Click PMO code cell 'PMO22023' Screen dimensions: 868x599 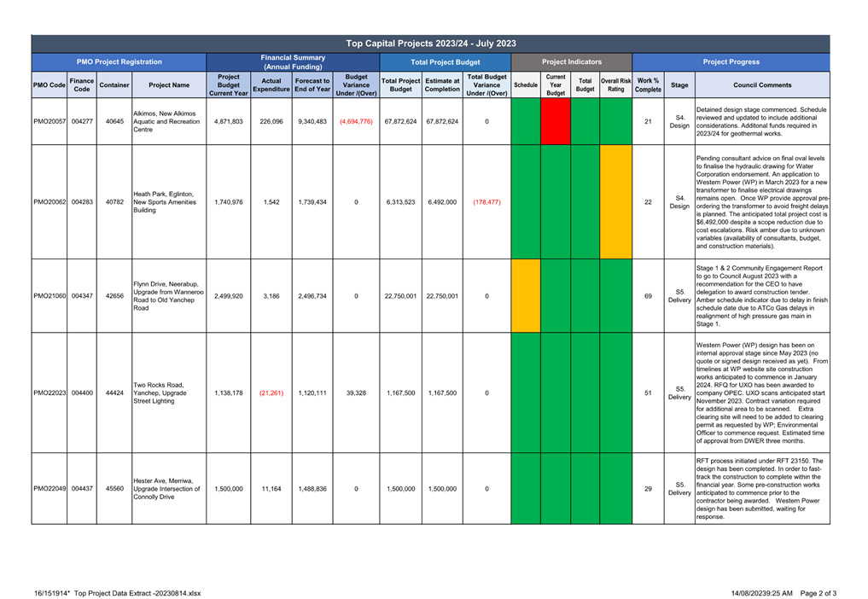tap(50, 393)
